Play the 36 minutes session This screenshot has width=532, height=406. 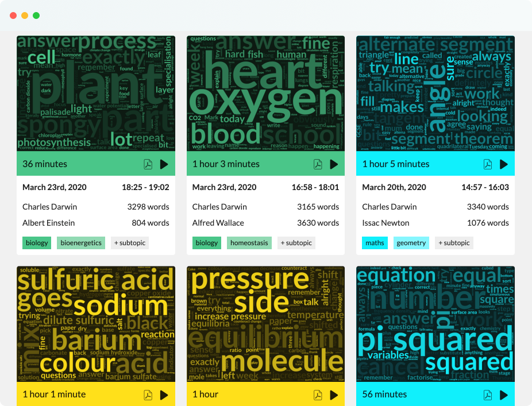point(164,164)
